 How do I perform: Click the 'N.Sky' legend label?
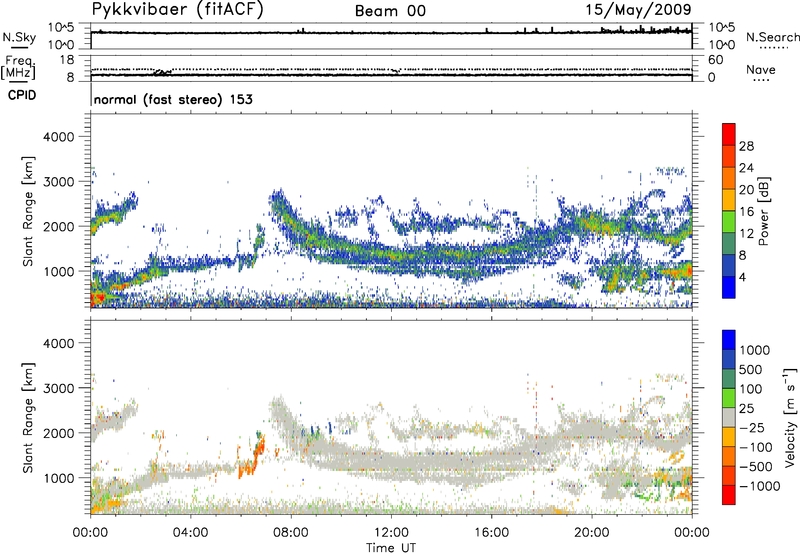point(19,37)
